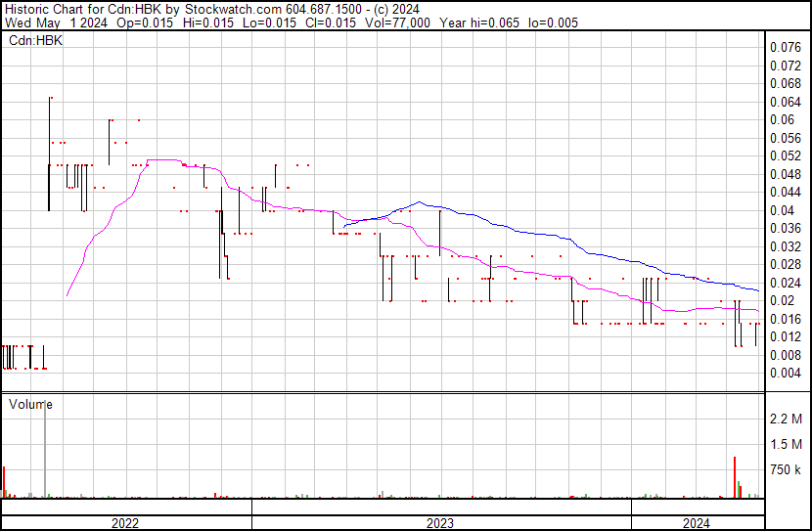Screen dimensions: 812x531
Task: Click the 0.056 price axis label
Action: pos(786,138)
